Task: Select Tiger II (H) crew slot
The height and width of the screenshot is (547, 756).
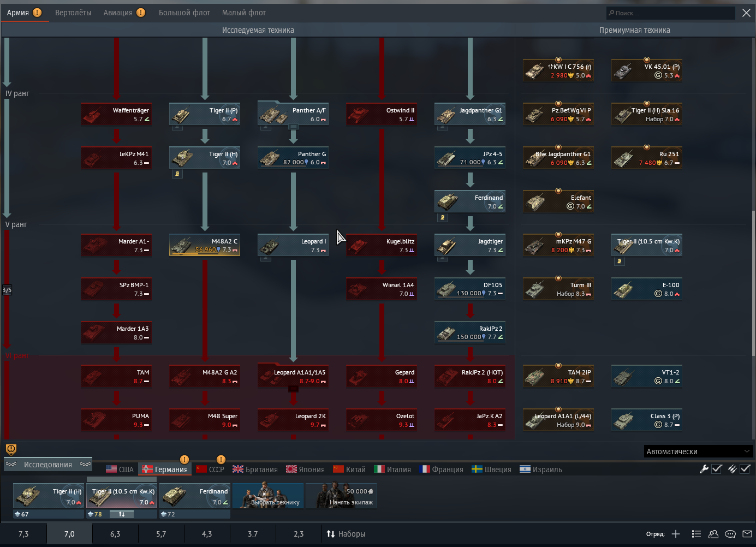Action: tap(49, 496)
